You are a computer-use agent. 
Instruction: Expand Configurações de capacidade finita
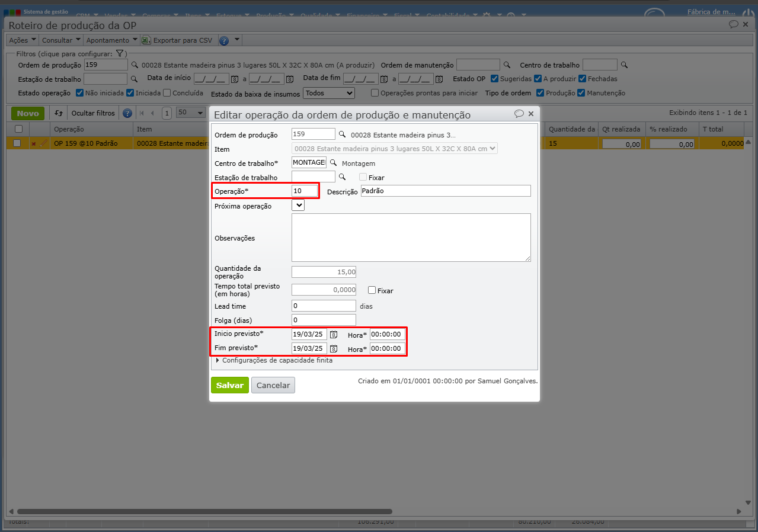274,360
